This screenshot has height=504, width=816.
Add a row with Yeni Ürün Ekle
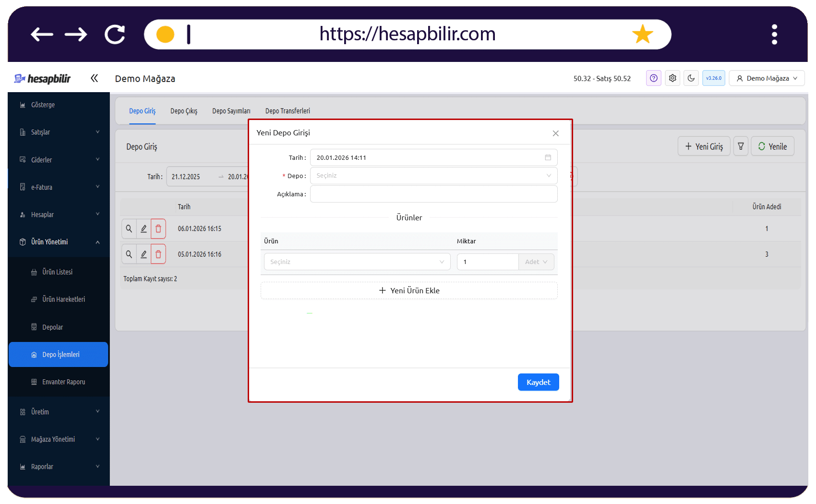[409, 290]
